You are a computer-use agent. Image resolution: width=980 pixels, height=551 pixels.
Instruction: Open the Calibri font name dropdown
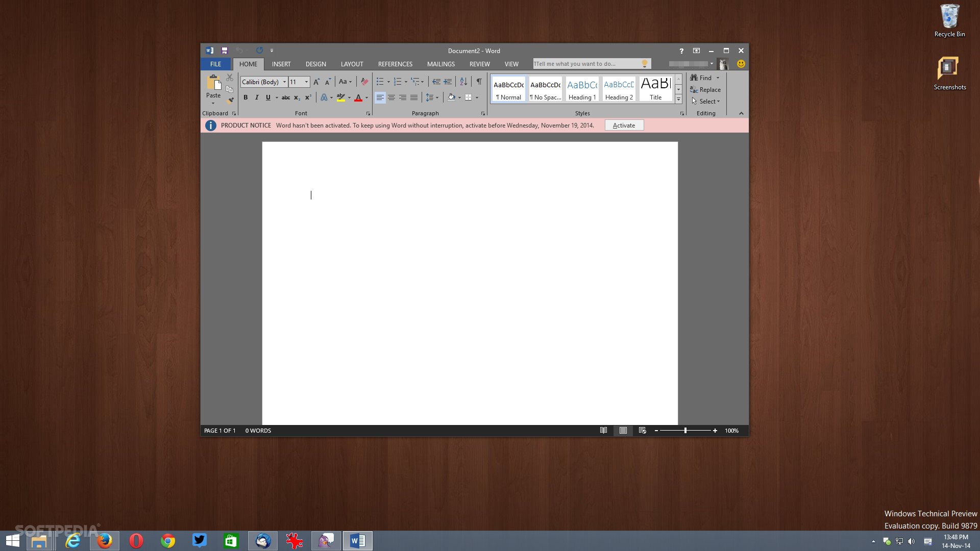pos(284,82)
